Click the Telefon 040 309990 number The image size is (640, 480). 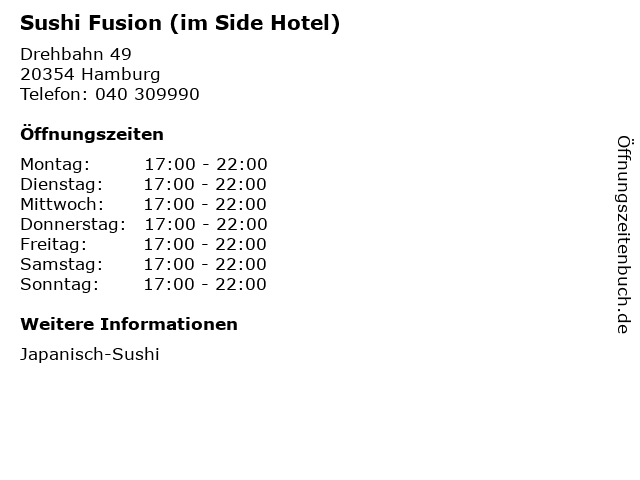click(x=110, y=94)
